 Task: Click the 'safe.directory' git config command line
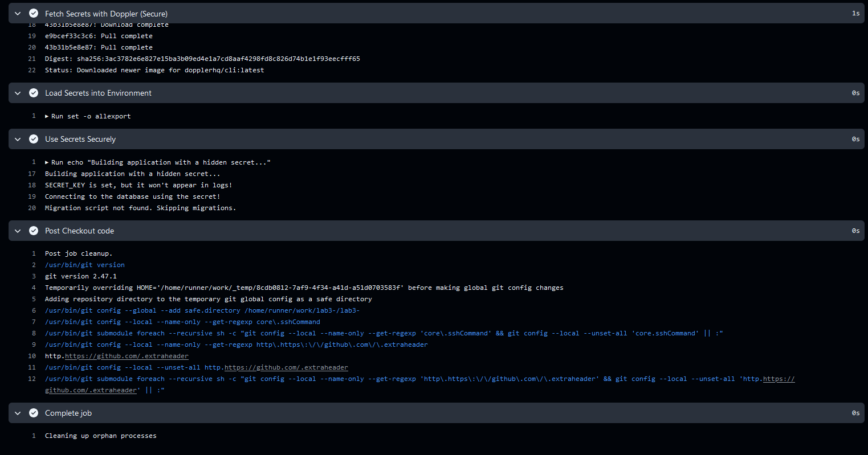tap(202, 310)
